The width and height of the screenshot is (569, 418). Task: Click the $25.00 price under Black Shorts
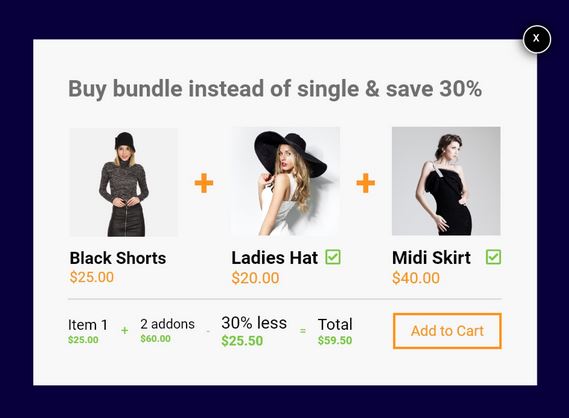92,277
